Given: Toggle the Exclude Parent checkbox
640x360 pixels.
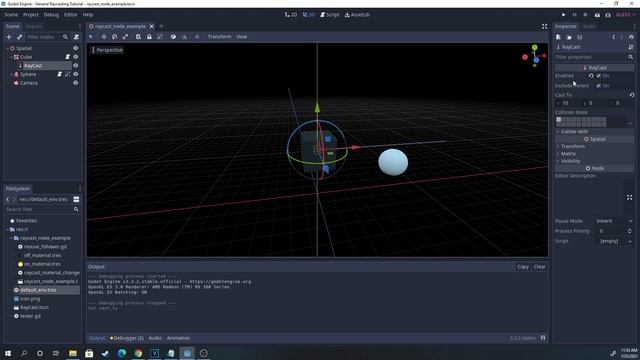Looking at the screenshot, I should [599, 86].
